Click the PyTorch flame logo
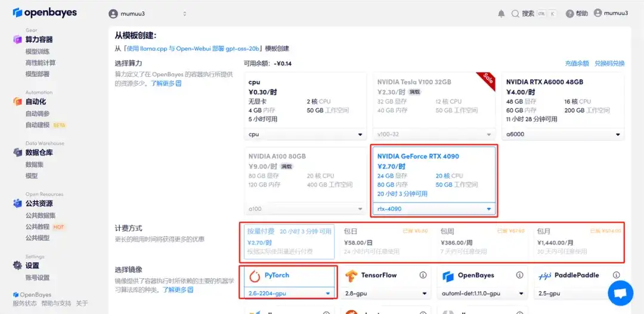This screenshot has width=644, height=314. [x=255, y=276]
